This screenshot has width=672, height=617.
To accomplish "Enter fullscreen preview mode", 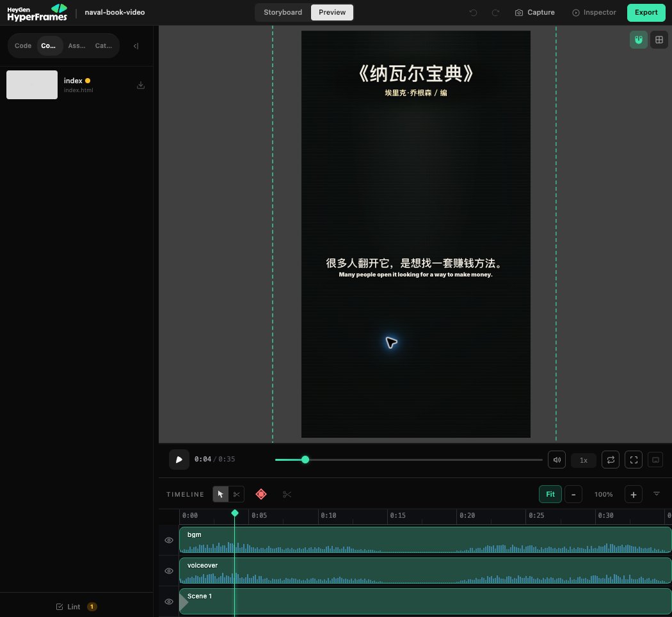I will [634, 460].
